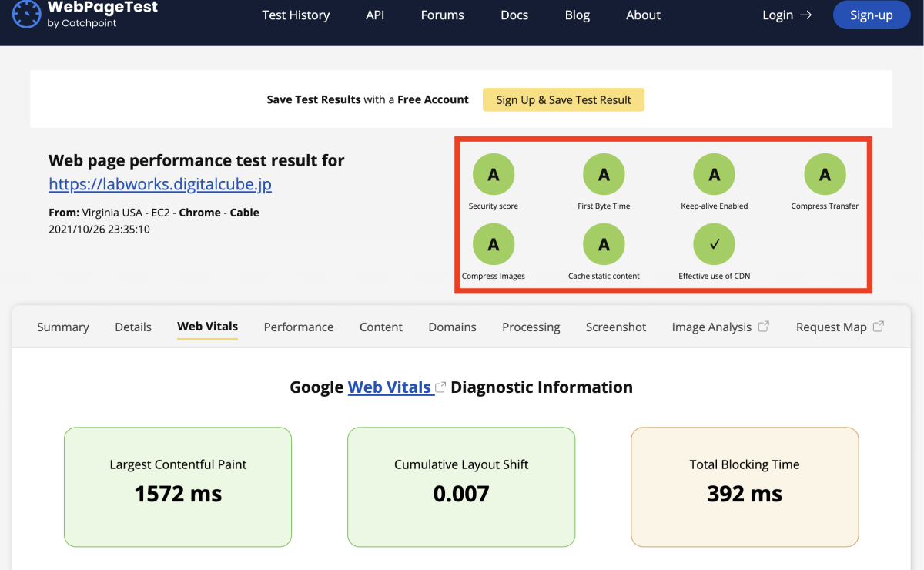Click the blue Sign-up button

coord(872,15)
